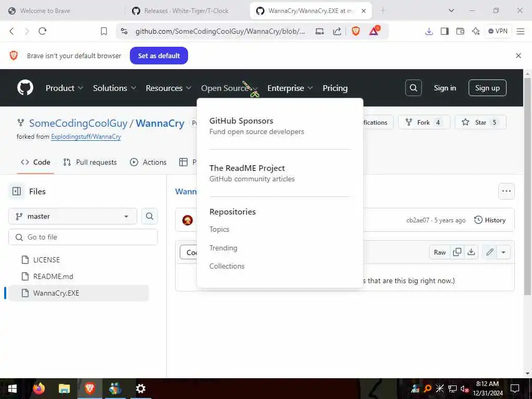
Task: Choose Collections under Repositories
Action: tap(227, 266)
